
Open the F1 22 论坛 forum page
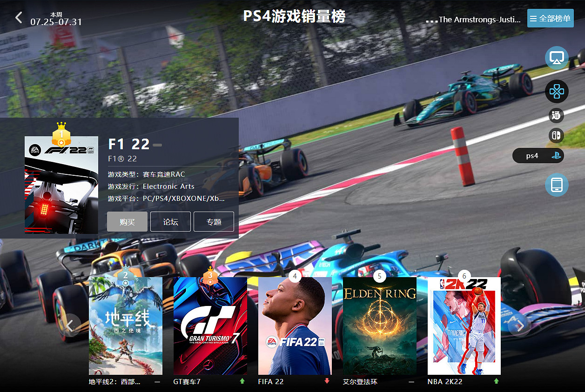point(170,221)
